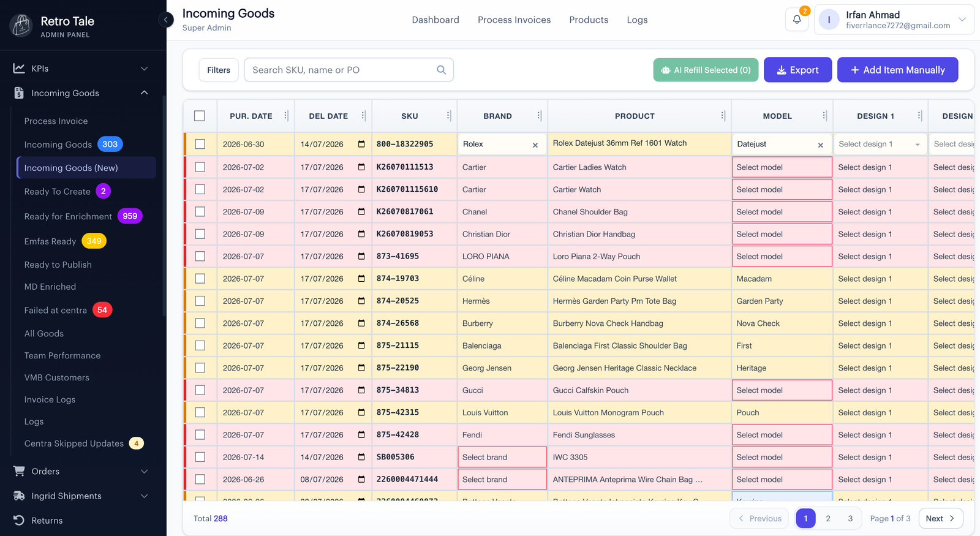
Task: Click the Filters button
Action: click(x=219, y=70)
